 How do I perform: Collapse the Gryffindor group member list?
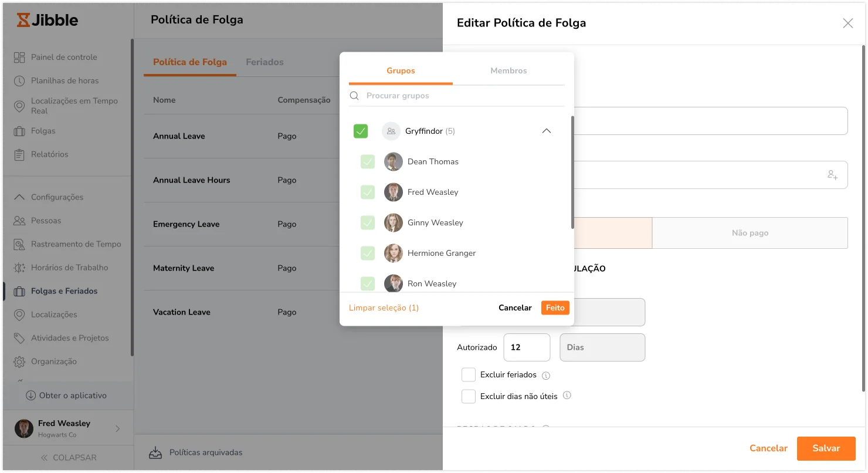546,131
